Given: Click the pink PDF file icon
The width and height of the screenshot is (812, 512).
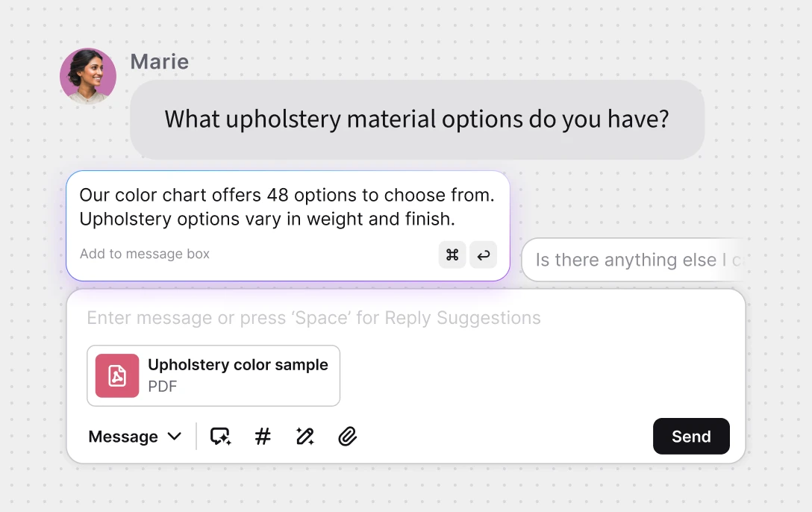Looking at the screenshot, I should click(116, 375).
